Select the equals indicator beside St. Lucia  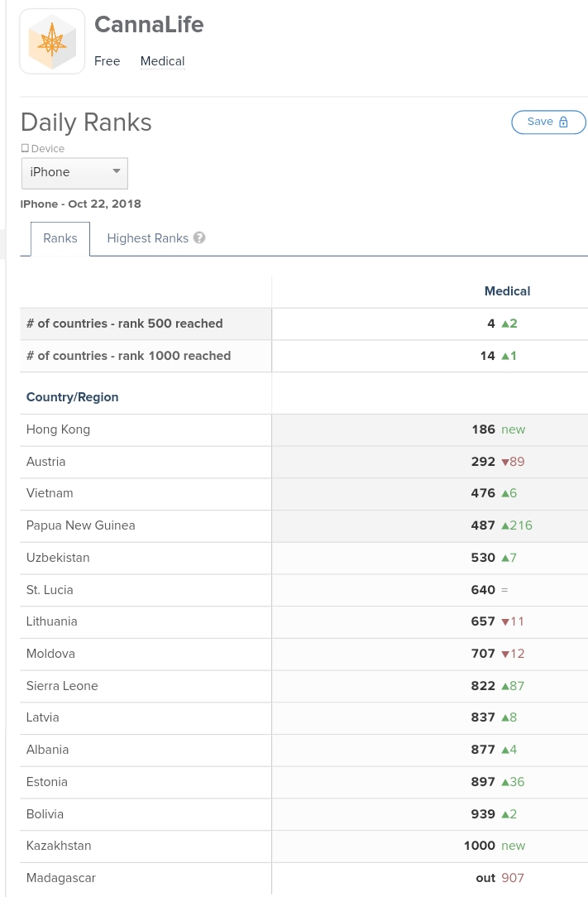pyautogui.click(x=504, y=590)
